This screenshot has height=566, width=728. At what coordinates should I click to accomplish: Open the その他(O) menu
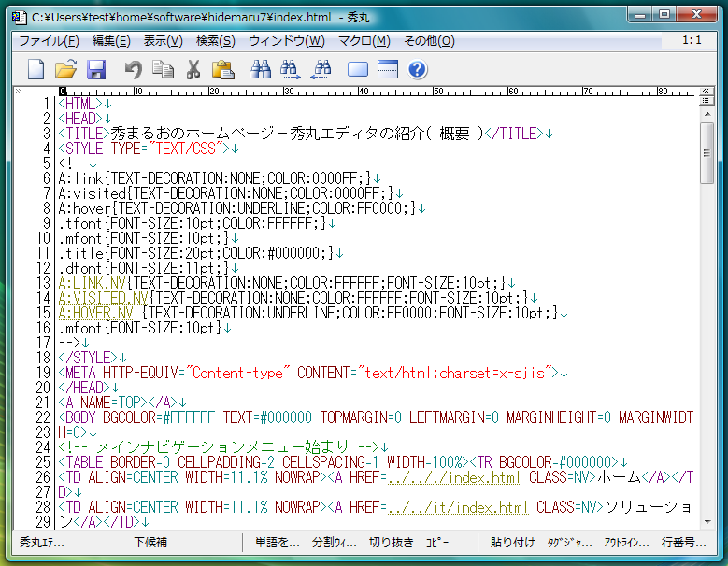click(429, 41)
